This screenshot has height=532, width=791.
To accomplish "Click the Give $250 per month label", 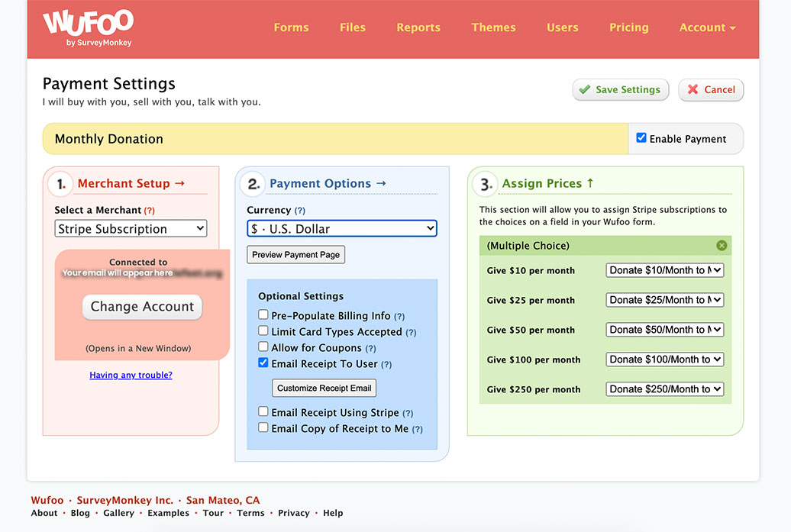I will 534,390.
